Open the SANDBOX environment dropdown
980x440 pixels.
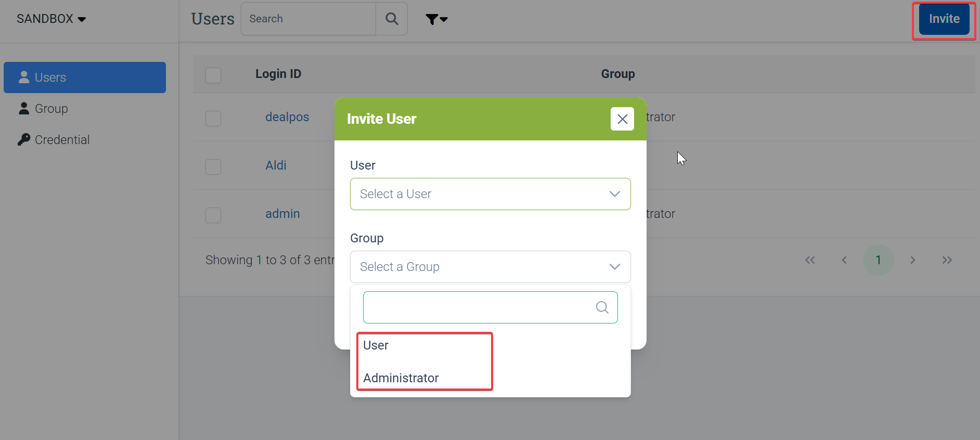pyautogui.click(x=51, y=19)
